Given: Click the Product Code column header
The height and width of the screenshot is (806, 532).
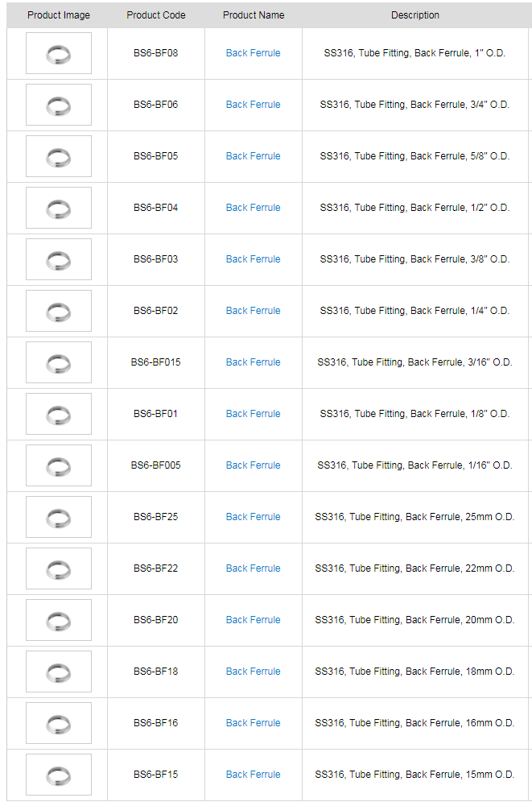Looking at the screenshot, I should point(156,15).
